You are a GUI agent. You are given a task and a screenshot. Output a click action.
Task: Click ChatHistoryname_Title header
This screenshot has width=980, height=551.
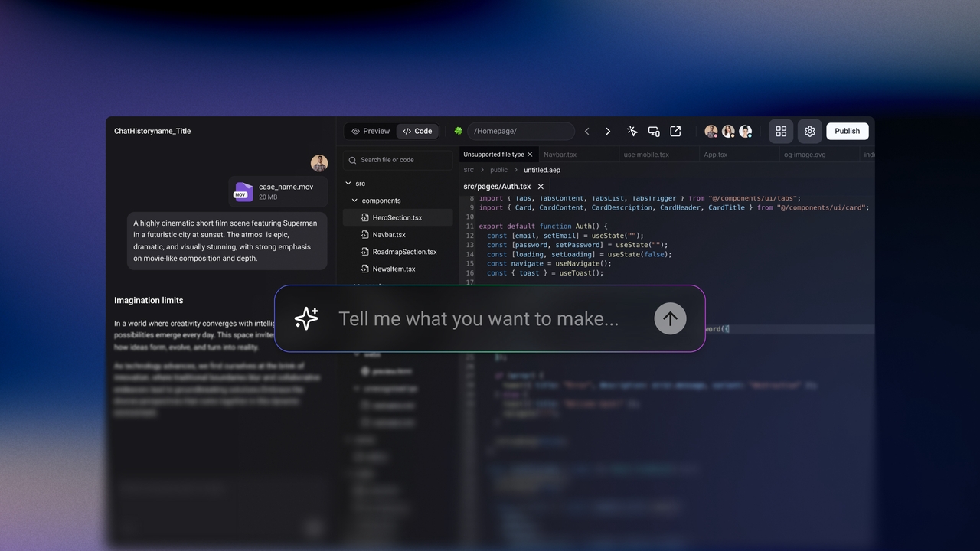[x=152, y=131]
